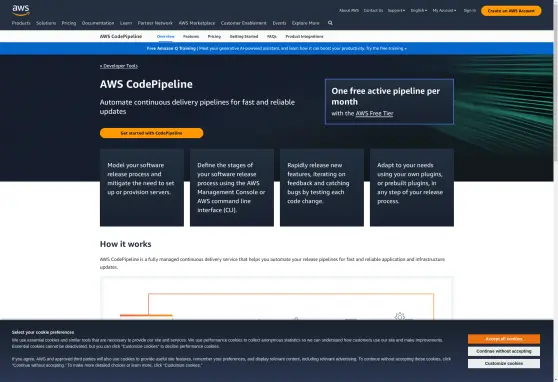Image resolution: width=558 pixels, height=382 pixels.
Task: Select the Features tab
Action: click(191, 36)
